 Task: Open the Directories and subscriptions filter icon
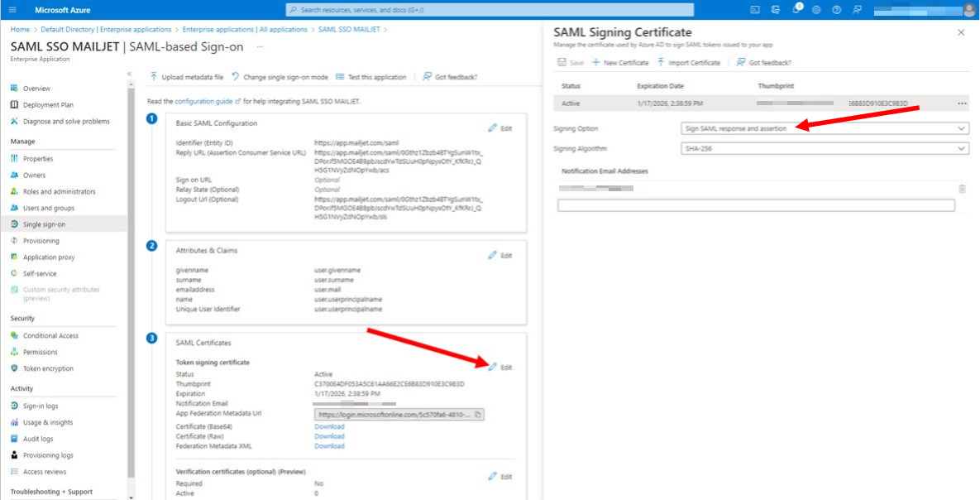tap(776, 10)
